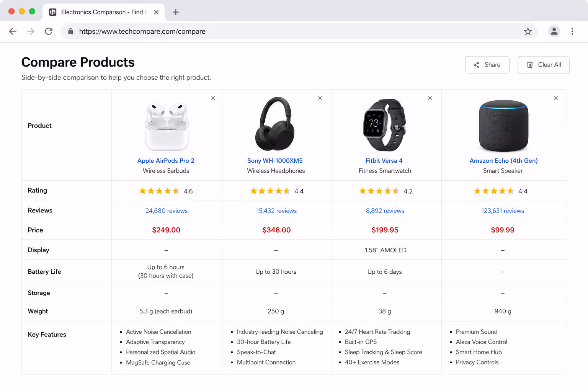Open the 24,680 reviews link

click(167, 211)
